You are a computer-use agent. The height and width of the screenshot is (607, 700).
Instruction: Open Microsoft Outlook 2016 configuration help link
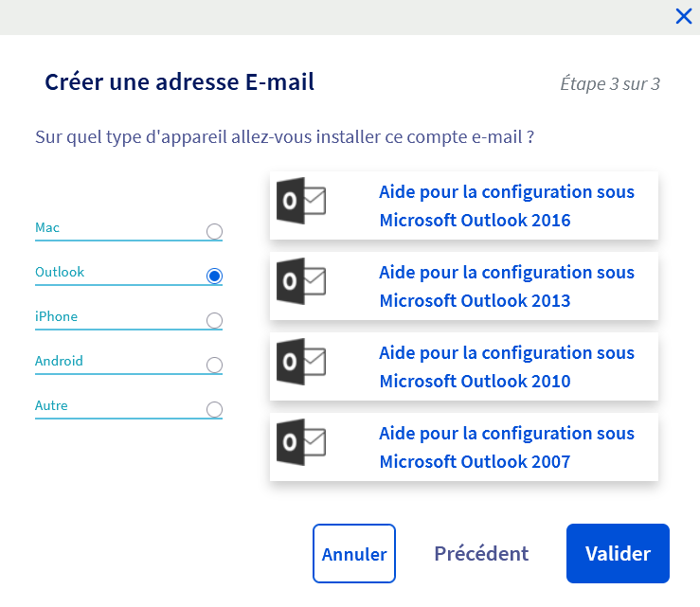(x=506, y=206)
